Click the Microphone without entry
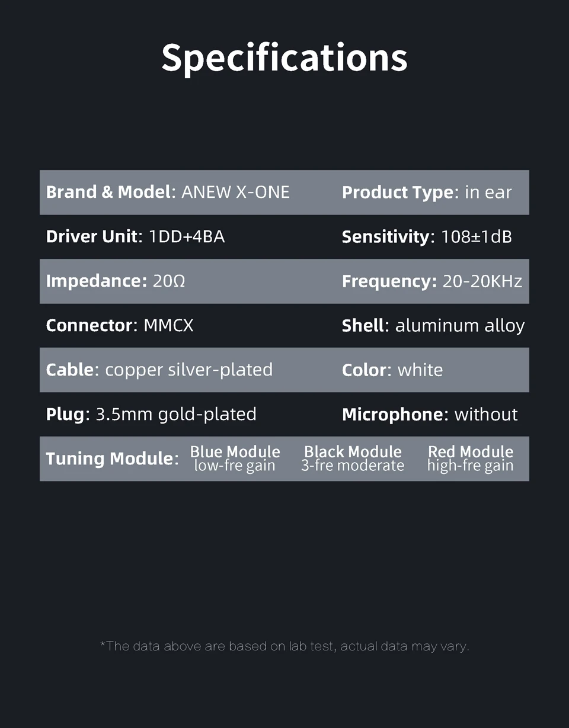569x728 pixels. click(x=430, y=414)
